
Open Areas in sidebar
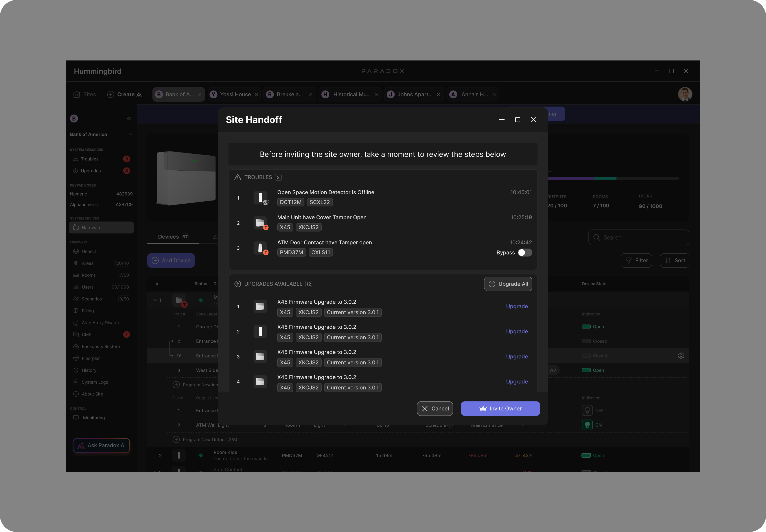point(101,263)
